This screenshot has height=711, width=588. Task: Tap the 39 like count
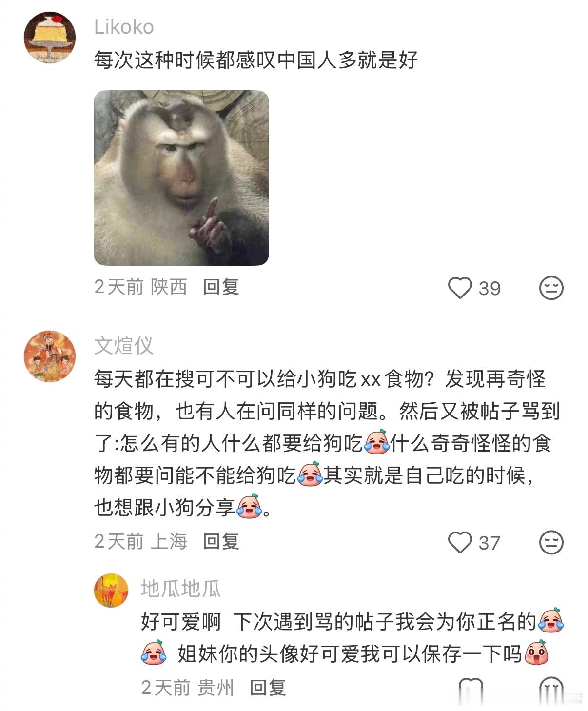(490, 288)
